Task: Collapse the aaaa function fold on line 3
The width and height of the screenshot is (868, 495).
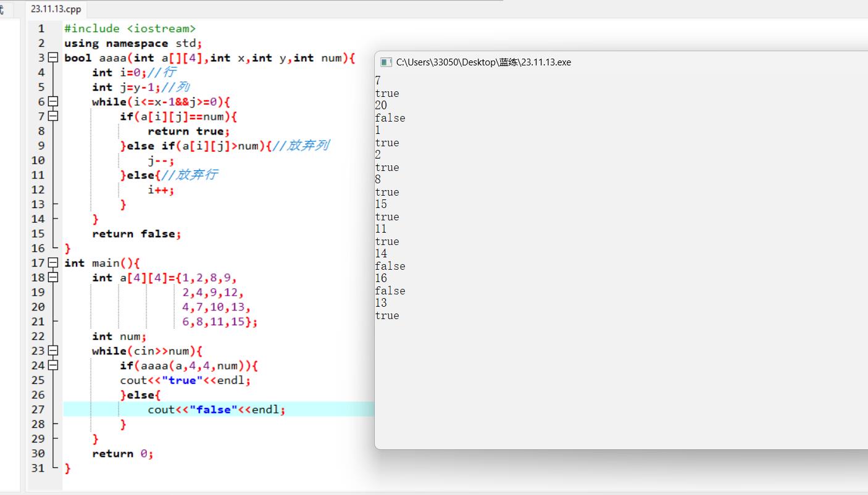Action: (52, 58)
